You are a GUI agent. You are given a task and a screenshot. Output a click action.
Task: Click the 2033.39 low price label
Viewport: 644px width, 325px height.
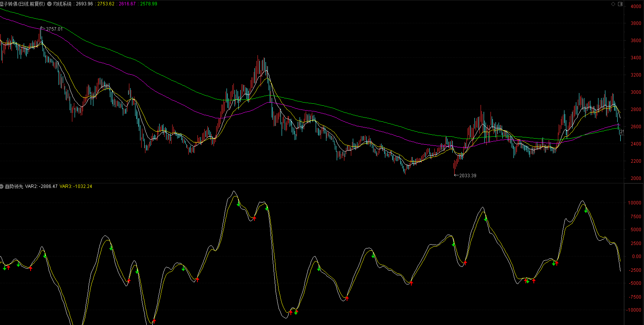468,176
